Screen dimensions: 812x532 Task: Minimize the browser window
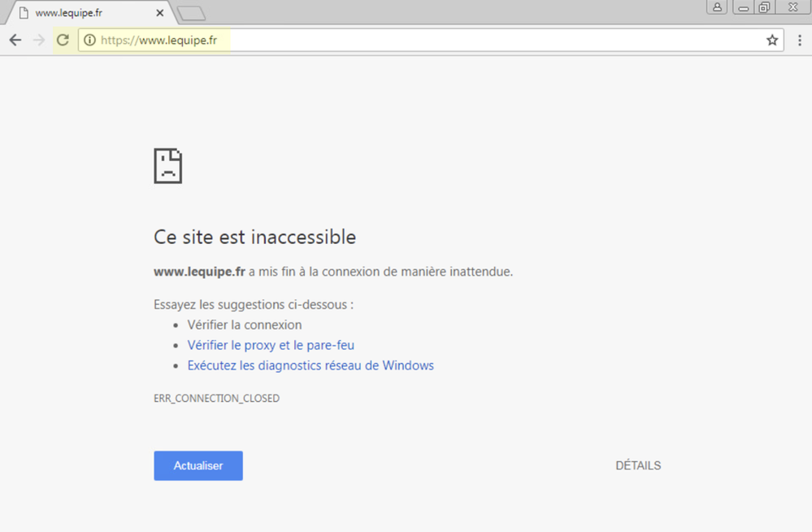[744, 7]
